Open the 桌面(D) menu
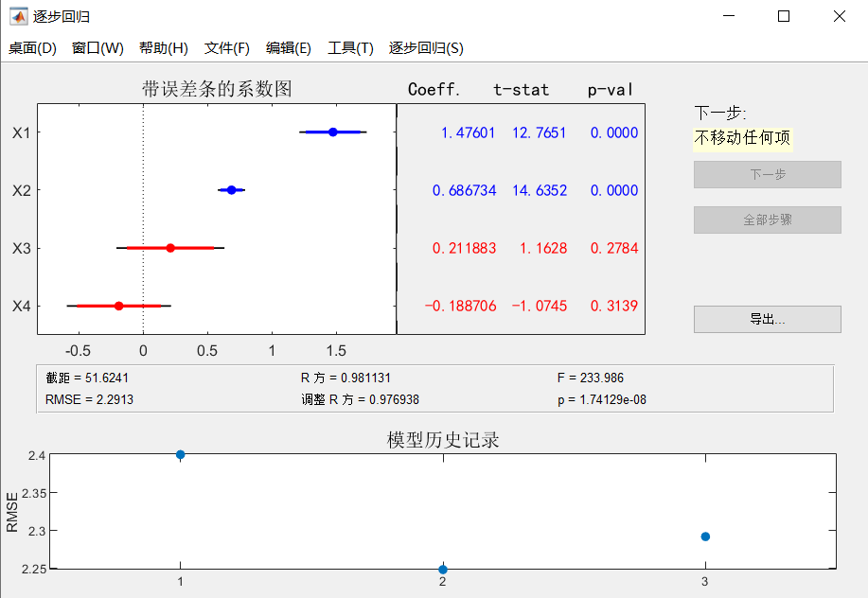This screenshot has width=868, height=598. [33, 48]
